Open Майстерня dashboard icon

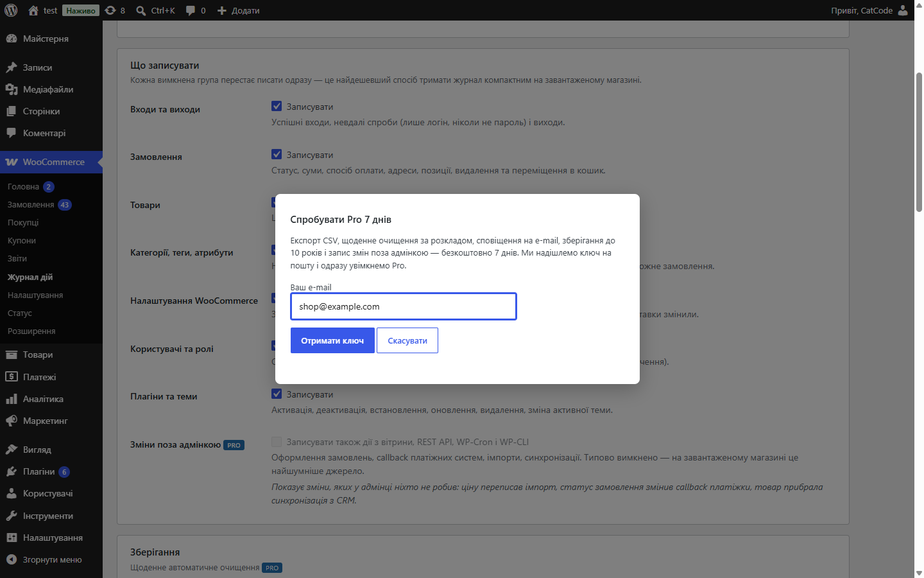click(x=12, y=39)
